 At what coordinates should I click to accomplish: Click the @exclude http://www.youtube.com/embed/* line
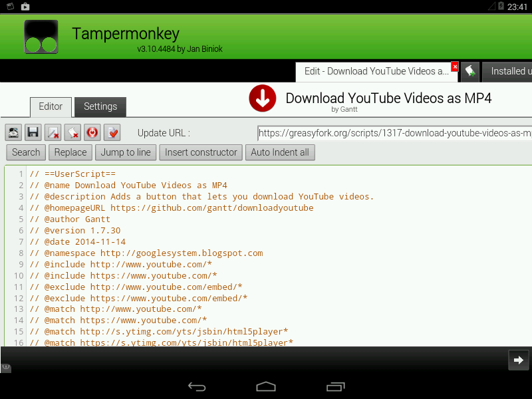pyautogui.click(x=136, y=287)
